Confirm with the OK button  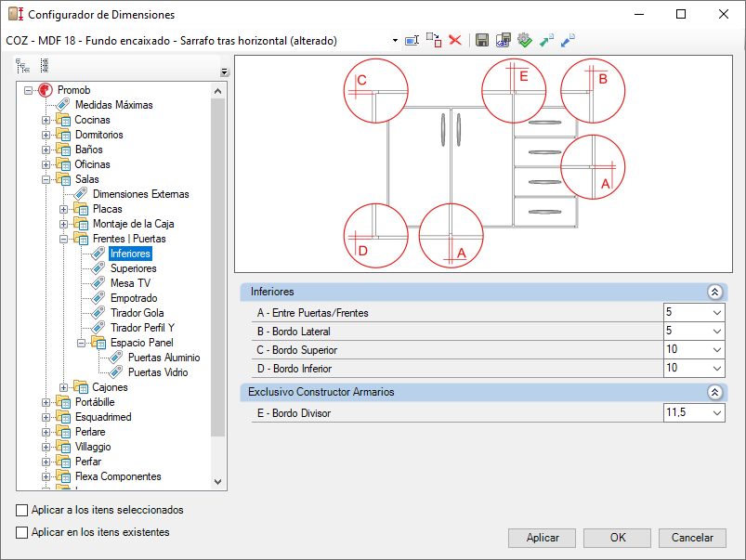pyautogui.click(x=617, y=538)
